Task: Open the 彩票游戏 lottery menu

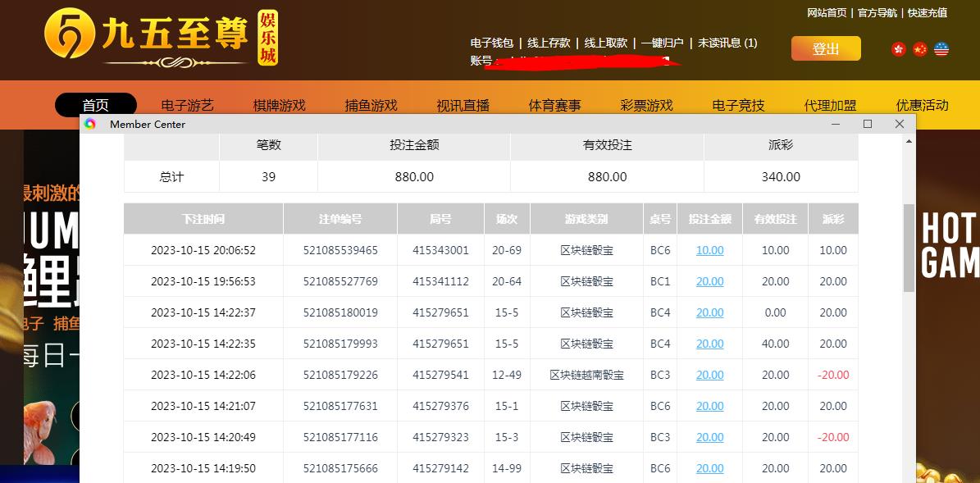Action: pos(646,105)
